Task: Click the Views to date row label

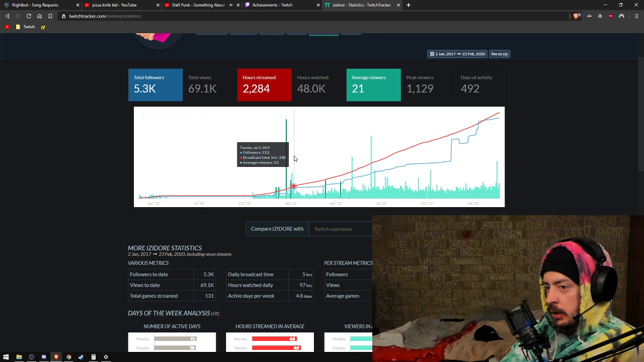Action: (145, 285)
